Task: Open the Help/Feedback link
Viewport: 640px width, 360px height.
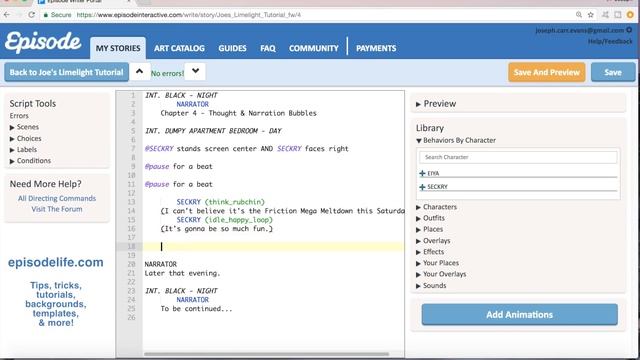Action: point(610,41)
